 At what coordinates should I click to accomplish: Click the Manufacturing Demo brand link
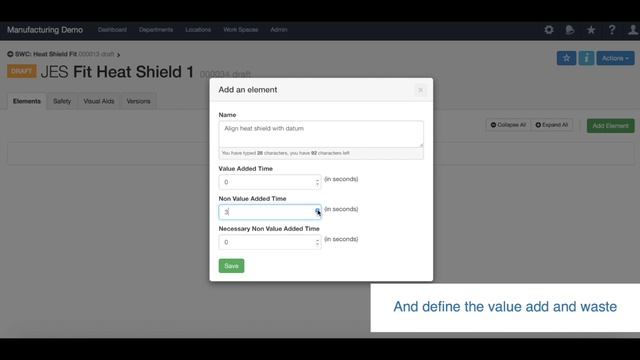pyautogui.click(x=45, y=30)
